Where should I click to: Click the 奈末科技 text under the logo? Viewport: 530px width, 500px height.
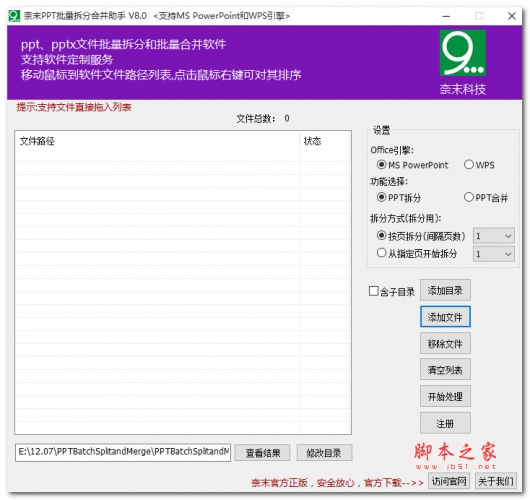point(463,90)
